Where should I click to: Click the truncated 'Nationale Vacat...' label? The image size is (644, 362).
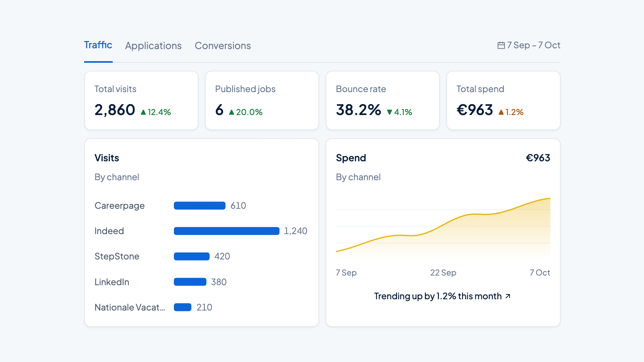[x=130, y=307]
